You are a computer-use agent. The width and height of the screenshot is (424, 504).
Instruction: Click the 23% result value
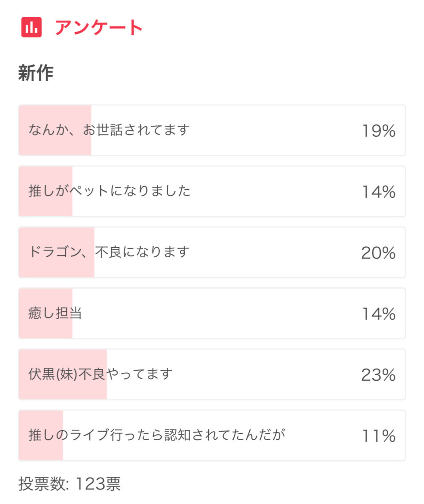tap(379, 375)
